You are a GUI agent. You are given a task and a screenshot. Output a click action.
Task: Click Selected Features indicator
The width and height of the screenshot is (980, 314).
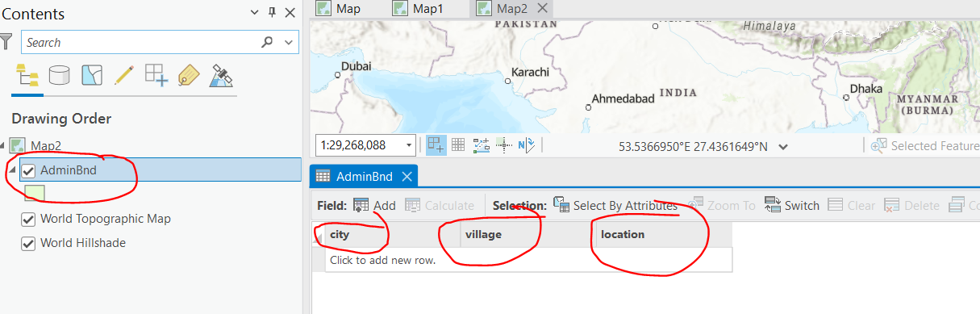pyautogui.click(x=924, y=145)
